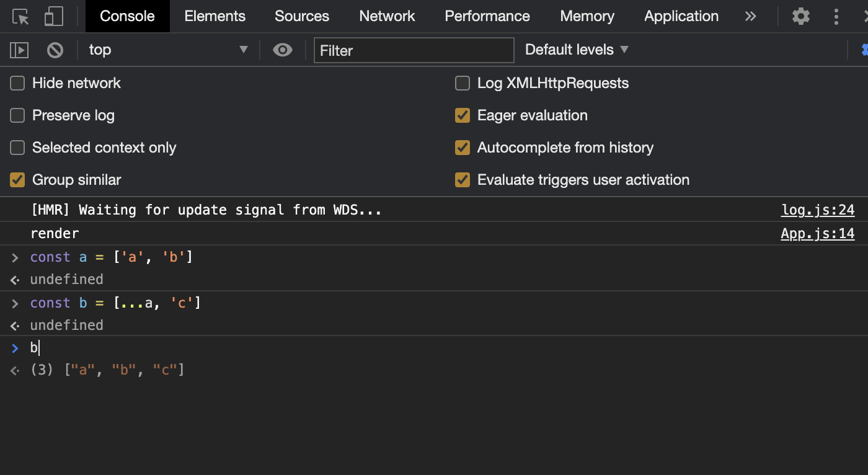Clear console with the ban icon
Viewport: 868px width, 475px height.
coord(55,50)
